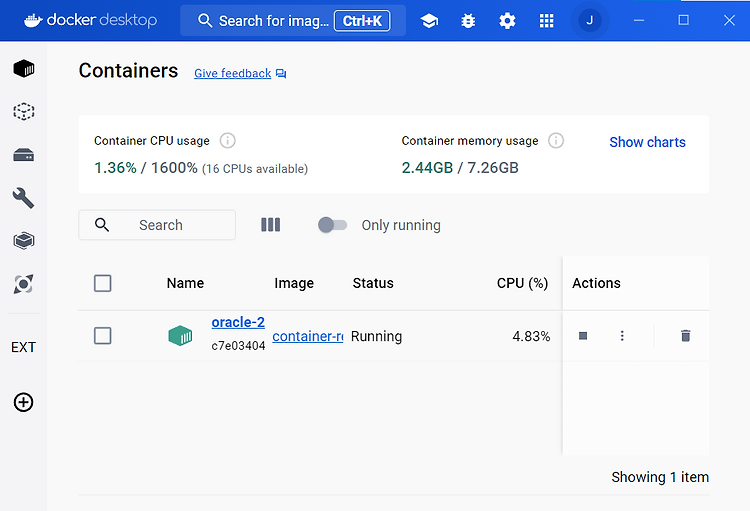750x511 pixels.
Task: Click the Only running label
Action: click(401, 225)
